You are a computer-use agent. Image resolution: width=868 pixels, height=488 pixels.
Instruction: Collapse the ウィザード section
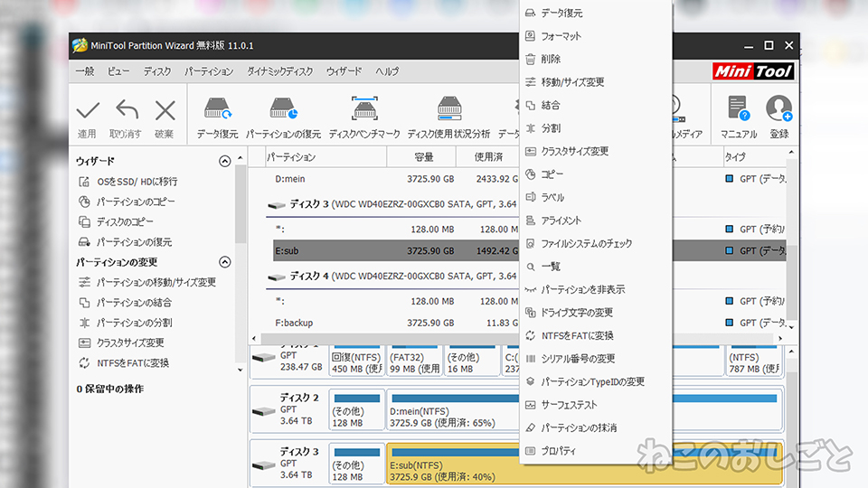(x=225, y=161)
